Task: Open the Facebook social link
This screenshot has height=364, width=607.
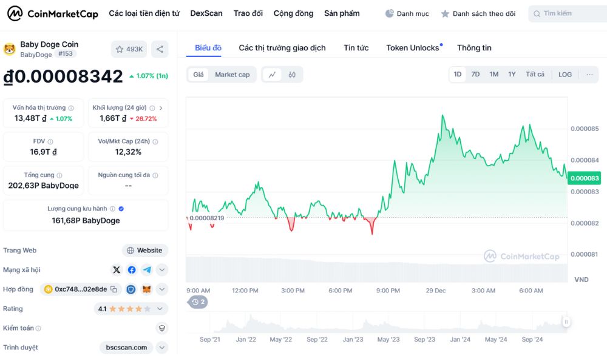Action: click(x=132, y=270)
